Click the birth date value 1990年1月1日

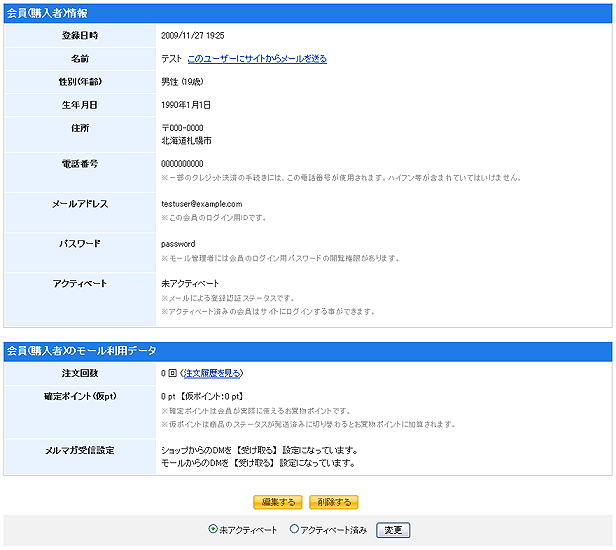(x=186, y=105)
